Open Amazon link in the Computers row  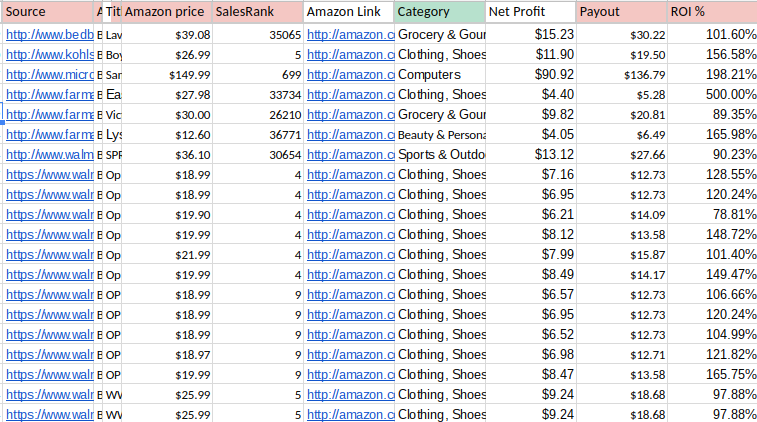(350, 74)
